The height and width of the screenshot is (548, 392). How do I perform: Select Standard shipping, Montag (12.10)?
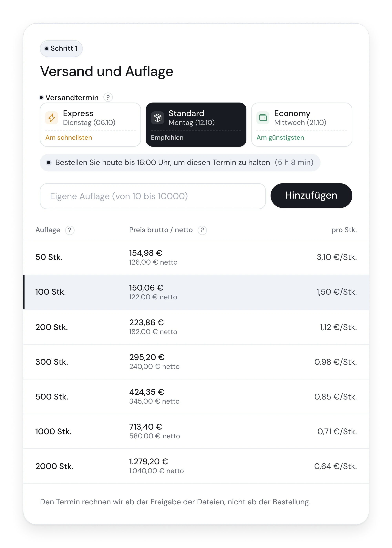tap(196, 125)
